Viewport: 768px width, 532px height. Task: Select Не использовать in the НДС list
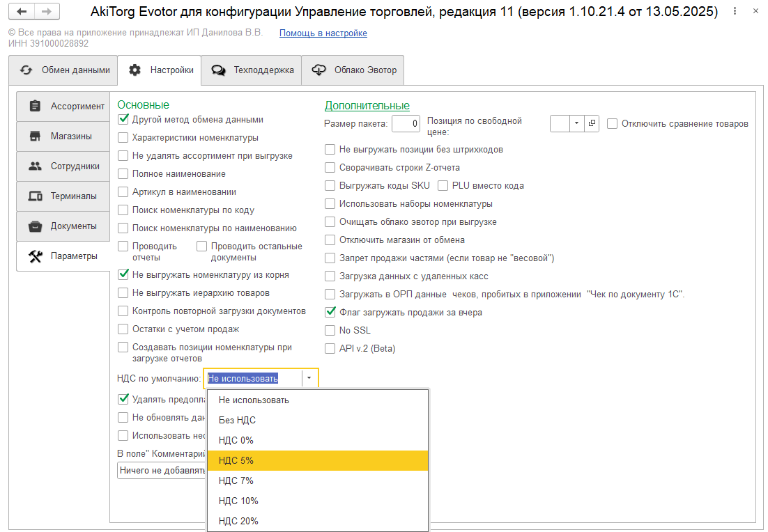point(318,400)
